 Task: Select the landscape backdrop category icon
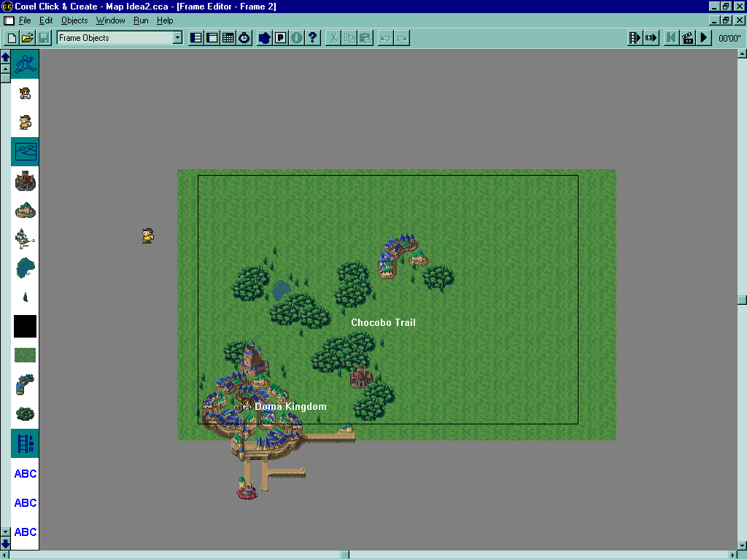tap(26, 152)
